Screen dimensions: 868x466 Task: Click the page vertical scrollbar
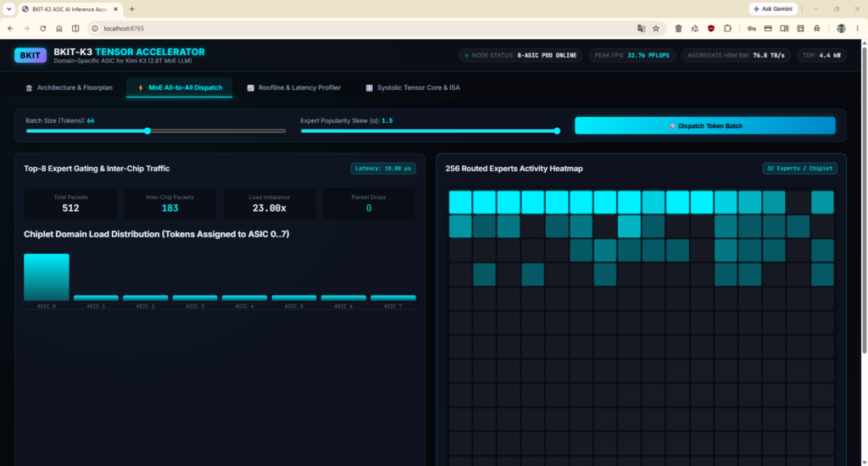point(864,198)
